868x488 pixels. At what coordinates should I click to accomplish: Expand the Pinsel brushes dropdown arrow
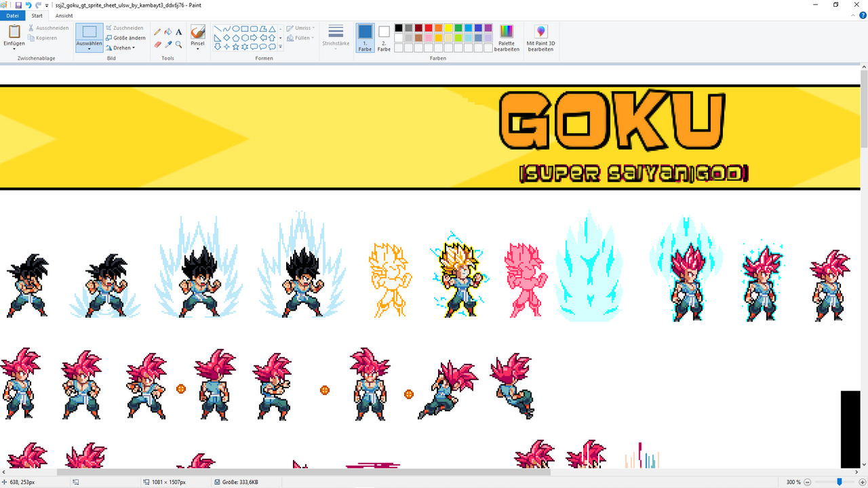pyautogui.click(x=197, y=49)
